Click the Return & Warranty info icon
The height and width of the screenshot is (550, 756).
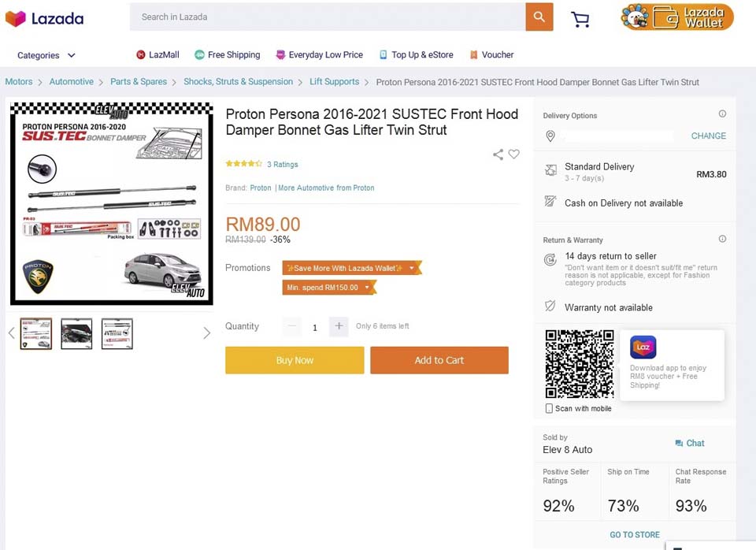pyautogui.click(x=722, y=239)
